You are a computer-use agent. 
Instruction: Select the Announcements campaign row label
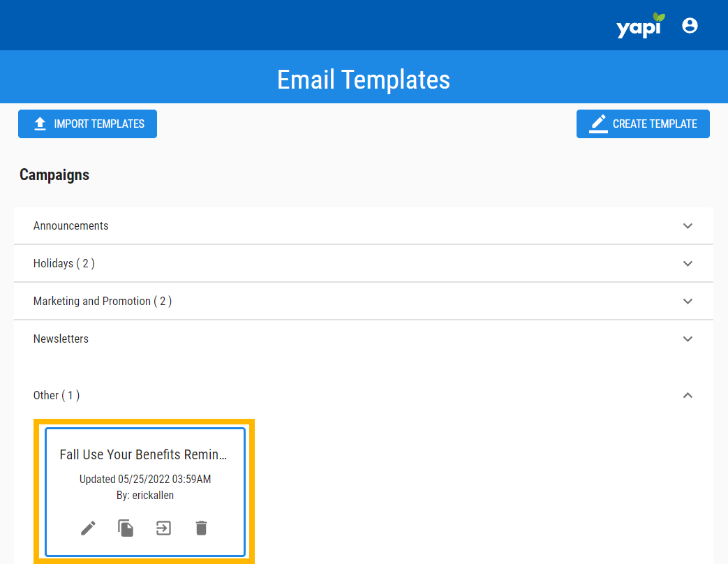[70, 226]
